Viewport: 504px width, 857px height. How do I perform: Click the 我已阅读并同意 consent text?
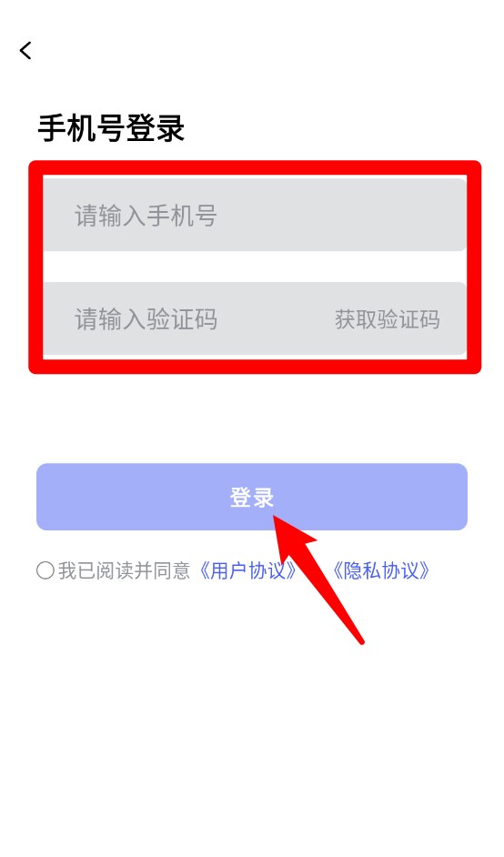[x=124, y=570]
